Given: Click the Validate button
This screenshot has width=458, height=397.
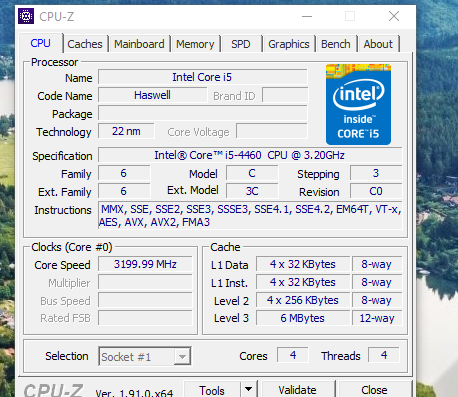Looking at the screenshot, I should tap(297, 390).
